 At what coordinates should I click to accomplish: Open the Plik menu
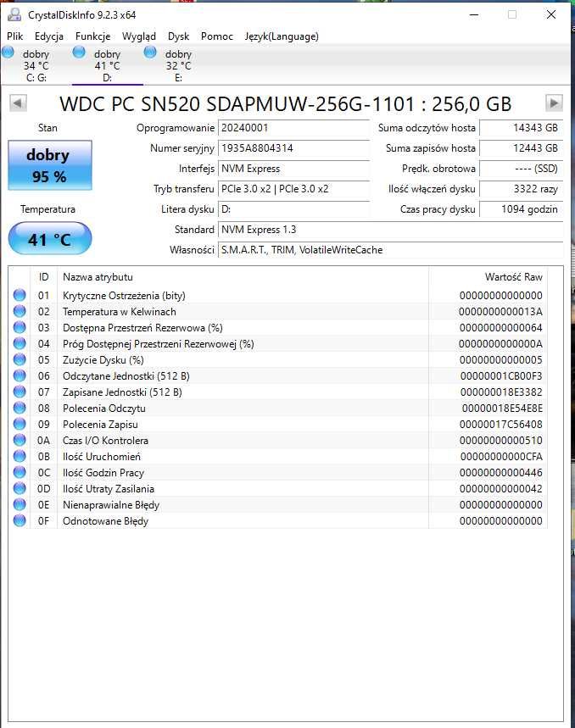pyautogui.click(x=15, y=36)
